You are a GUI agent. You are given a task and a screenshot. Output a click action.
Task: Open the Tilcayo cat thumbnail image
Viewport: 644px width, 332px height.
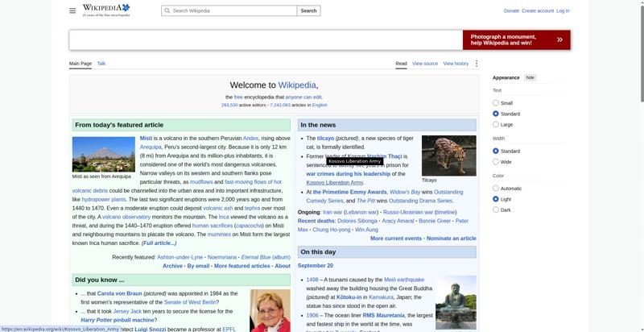pos(449,156)
